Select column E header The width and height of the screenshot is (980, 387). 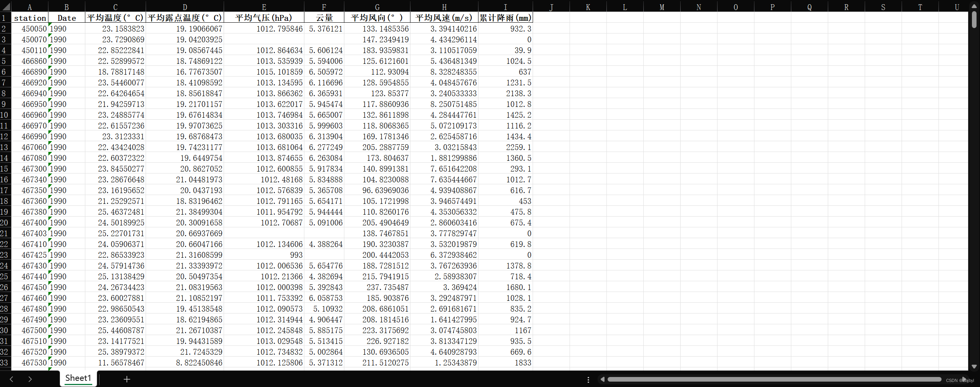tap(264, 7)
